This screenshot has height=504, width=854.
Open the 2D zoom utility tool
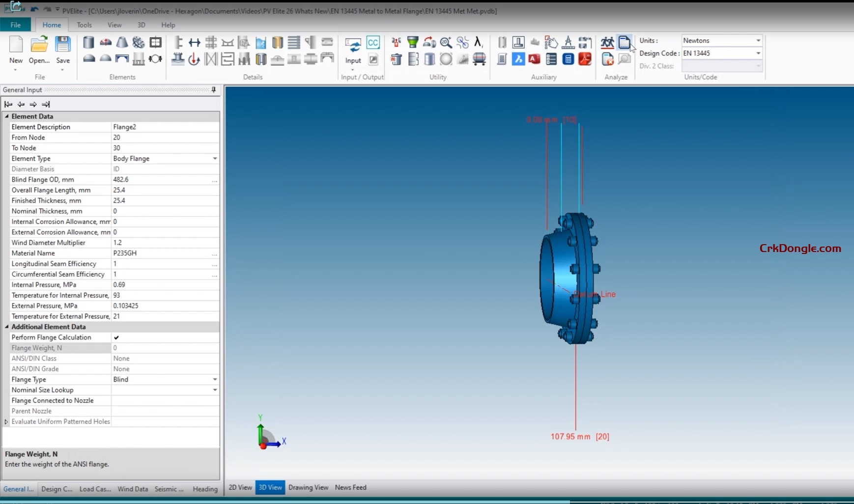pyautogui.click(x=446, y=43)
